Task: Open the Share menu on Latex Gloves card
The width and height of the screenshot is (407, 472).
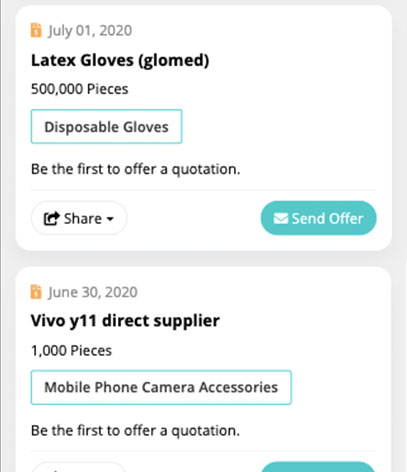Action: 79,218
